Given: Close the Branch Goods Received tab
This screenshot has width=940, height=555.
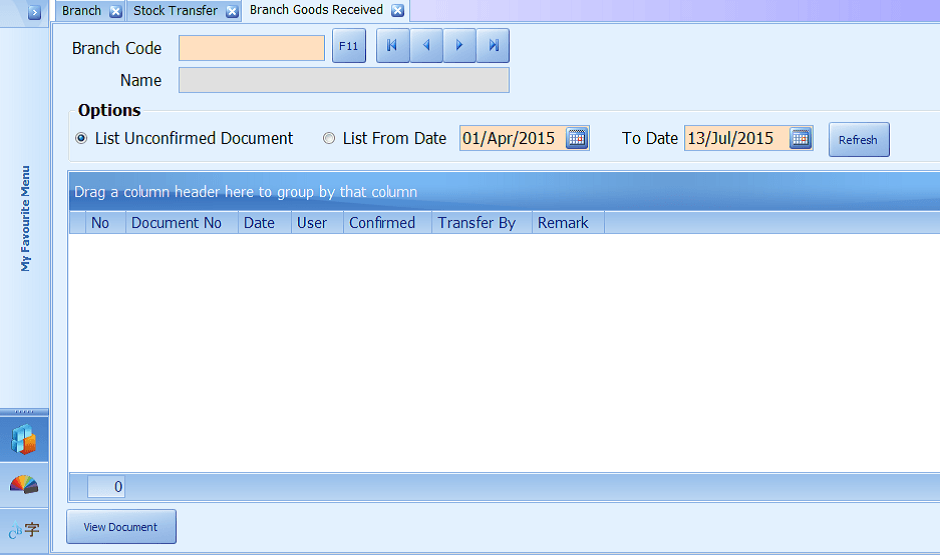Looking at the screenshot, I should (x=397, y=10).
